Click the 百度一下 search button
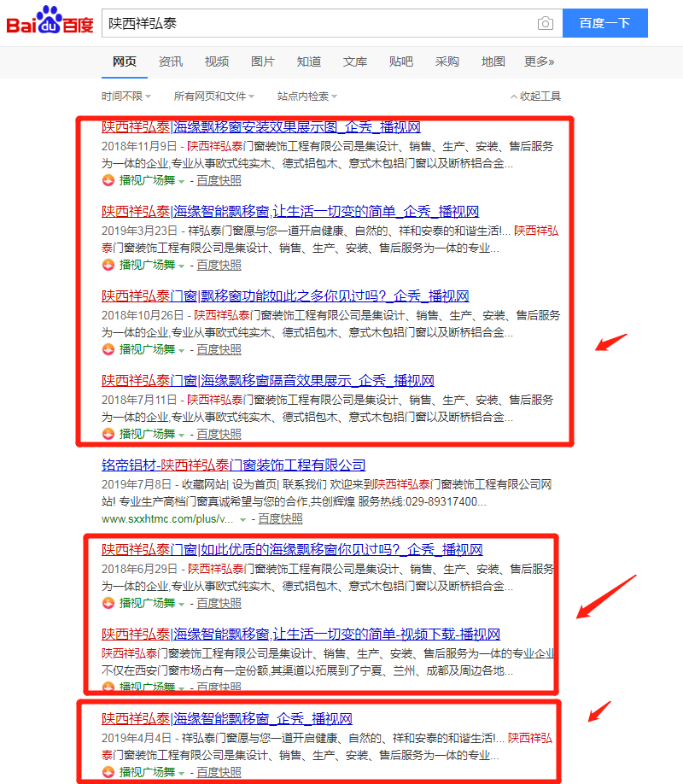This screenshot has width=683, height=784. coord(605,23)
